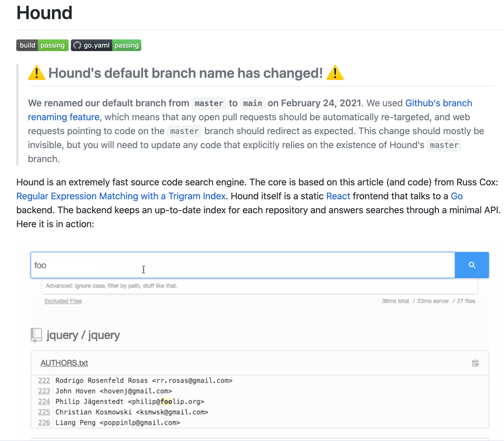
Task: Click the highlighted foo match in line 224
Action: pos(166,402)
